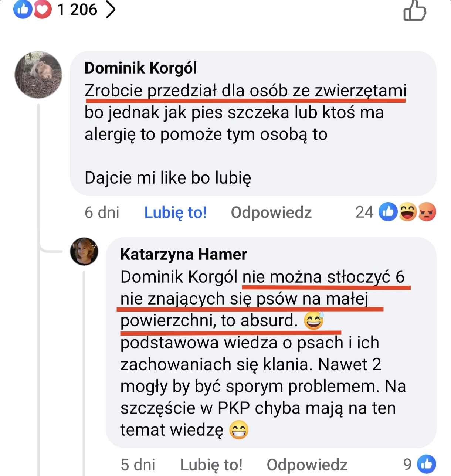This screenshot has height=476, width=451.
Task: Open the 24 reactions count on Dominik's comment
Action: [364, 212]
